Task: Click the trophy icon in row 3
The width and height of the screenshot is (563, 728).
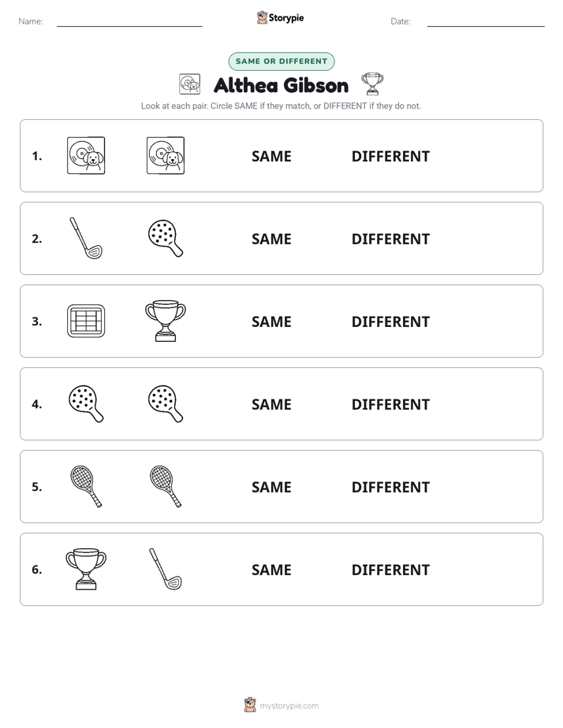Action: pos(166,321)
